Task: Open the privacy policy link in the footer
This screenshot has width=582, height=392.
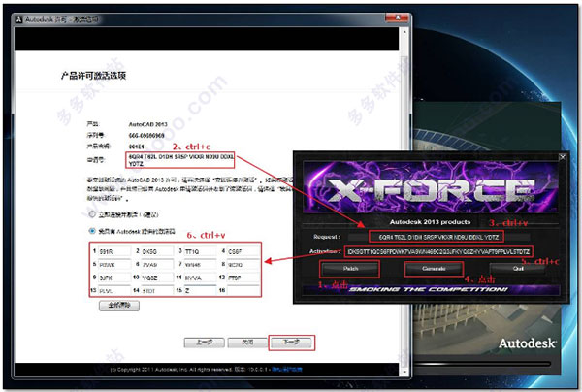Action: click(287, 370)
